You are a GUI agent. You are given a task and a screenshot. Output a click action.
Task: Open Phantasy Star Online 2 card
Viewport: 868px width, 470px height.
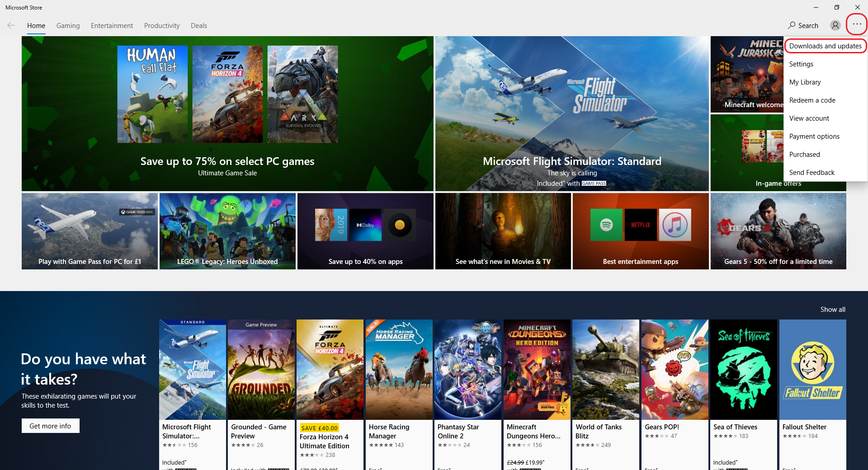[x=468, y=395]
